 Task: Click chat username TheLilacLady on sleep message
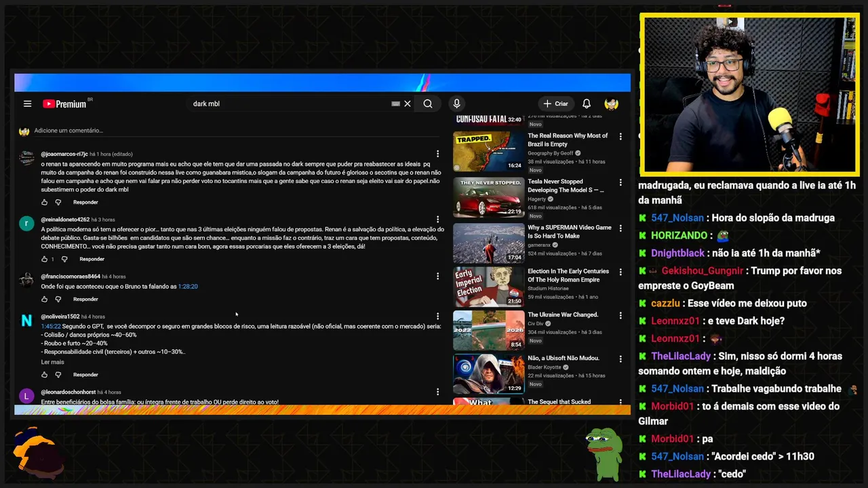point(681,356)
